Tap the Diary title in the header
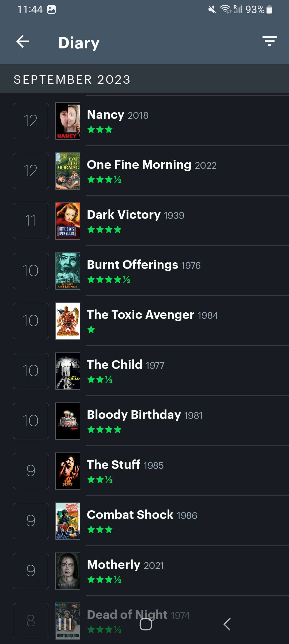Image resolution: width=289 pixels, height=644 pixels. click(79, 42)
